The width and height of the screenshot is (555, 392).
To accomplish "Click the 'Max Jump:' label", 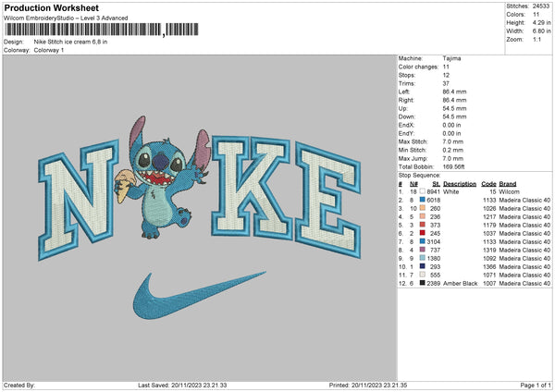I will (x=413, y=158).
